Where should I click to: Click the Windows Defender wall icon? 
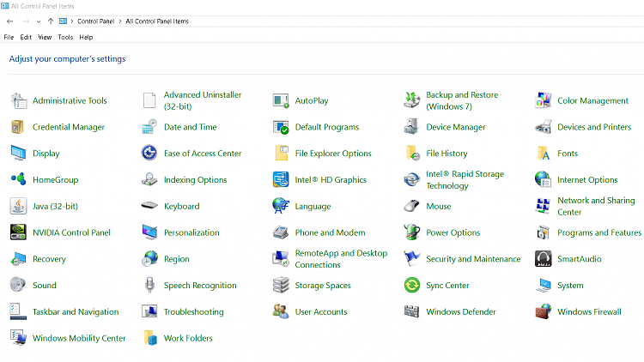click(411, 311)
